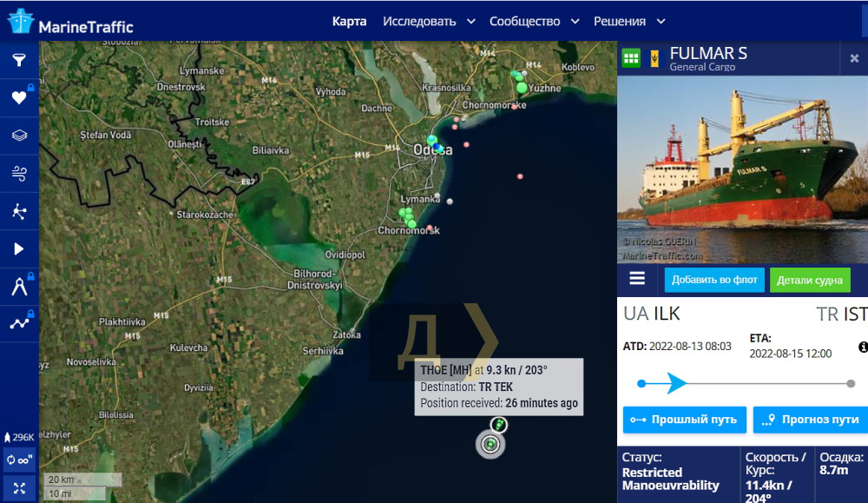
Task: Expand the Исследовать dropdown menu
Action: click(x=429, y=22)
